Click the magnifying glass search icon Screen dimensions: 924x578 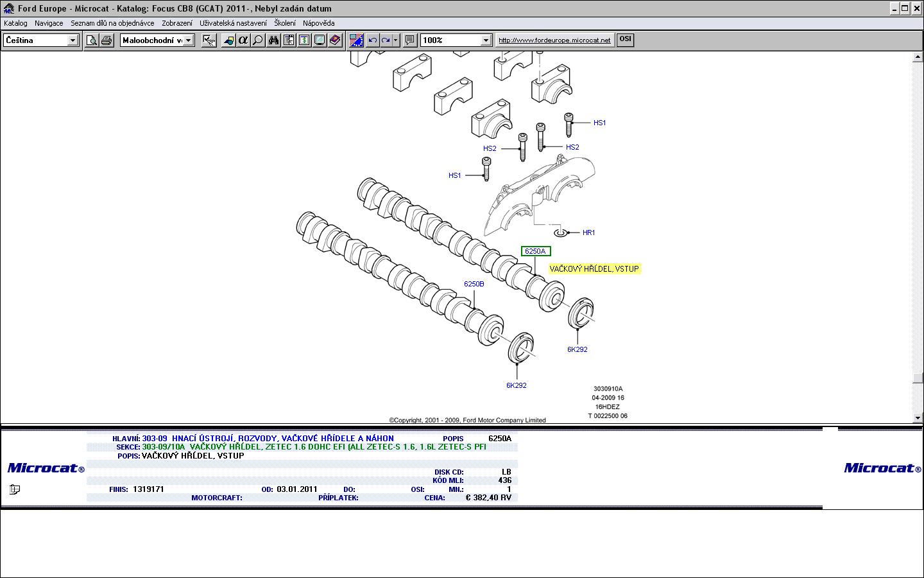258,40
